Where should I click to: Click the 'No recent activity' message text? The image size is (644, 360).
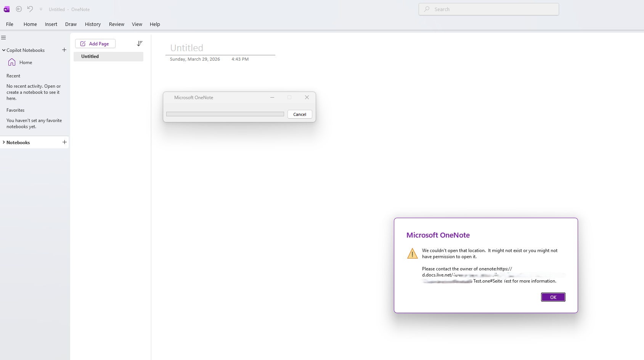coord(34,92)
